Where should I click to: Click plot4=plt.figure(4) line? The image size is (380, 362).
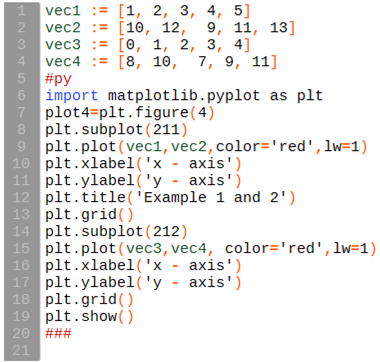pos(131,113)
